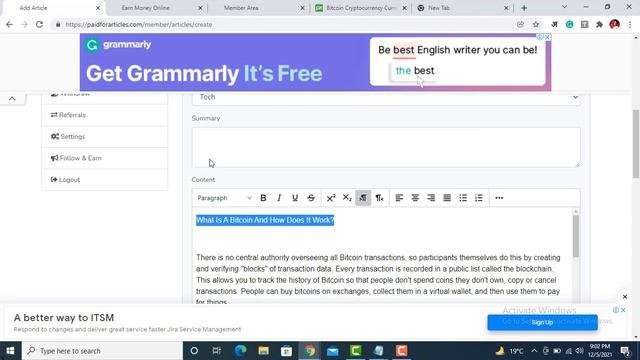Open Task View on the taskbar

[x=216, y=351]
